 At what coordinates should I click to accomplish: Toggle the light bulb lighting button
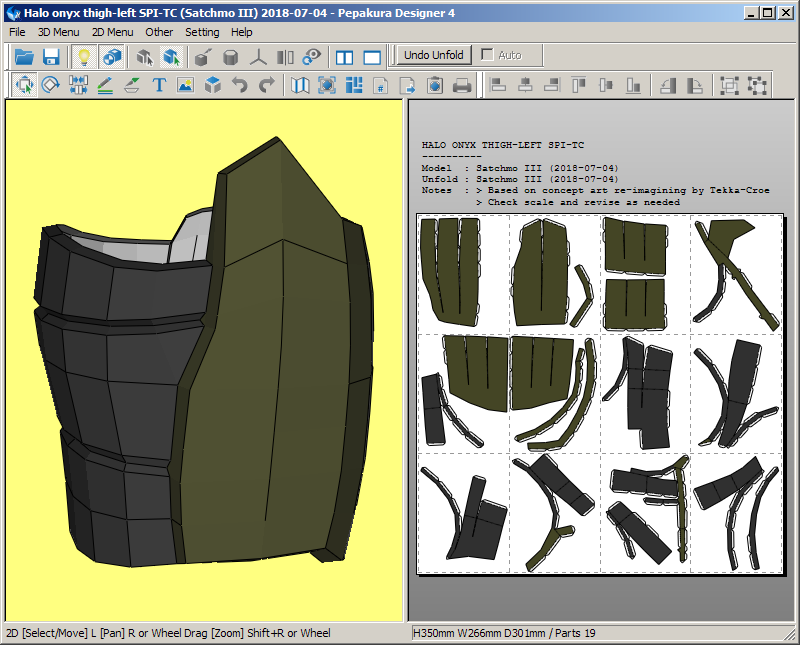pos(85,56)
